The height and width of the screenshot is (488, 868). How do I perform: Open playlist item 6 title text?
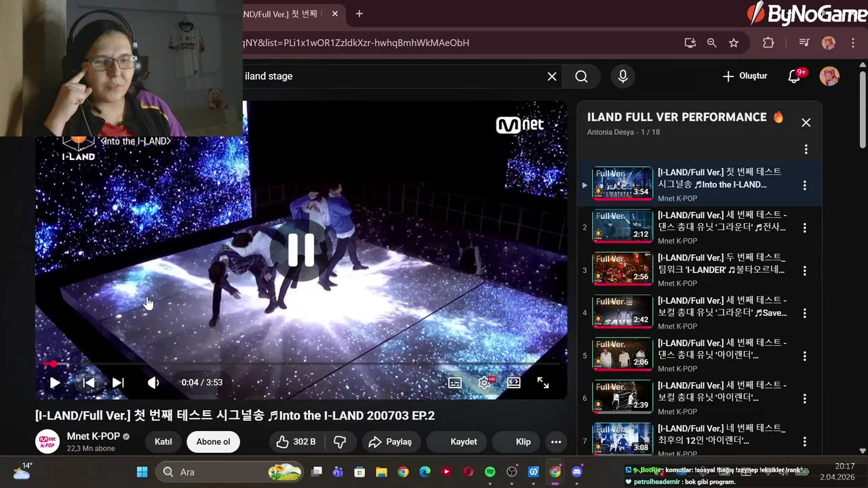point(722,392)
